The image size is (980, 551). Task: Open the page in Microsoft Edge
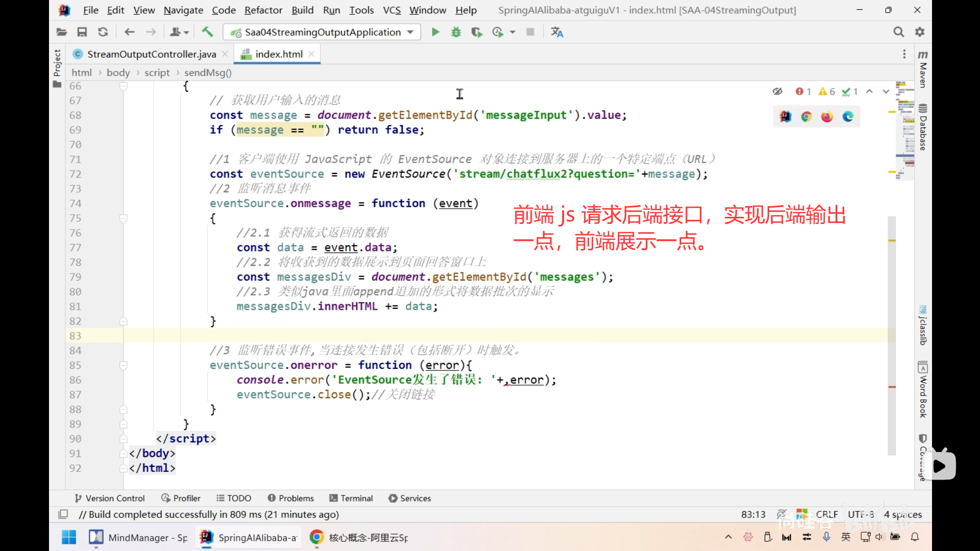click(847, 116)
